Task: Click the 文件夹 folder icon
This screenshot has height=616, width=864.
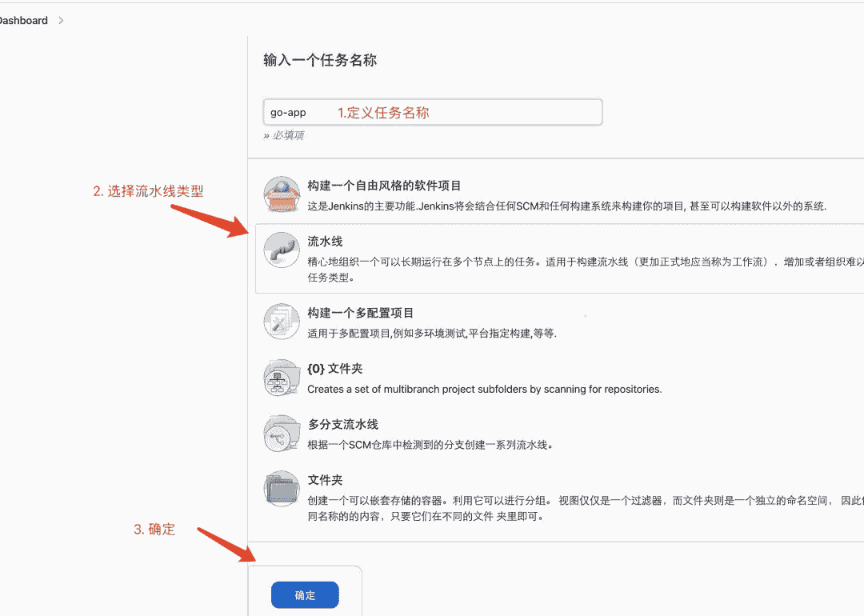Action: click(282, 489)
